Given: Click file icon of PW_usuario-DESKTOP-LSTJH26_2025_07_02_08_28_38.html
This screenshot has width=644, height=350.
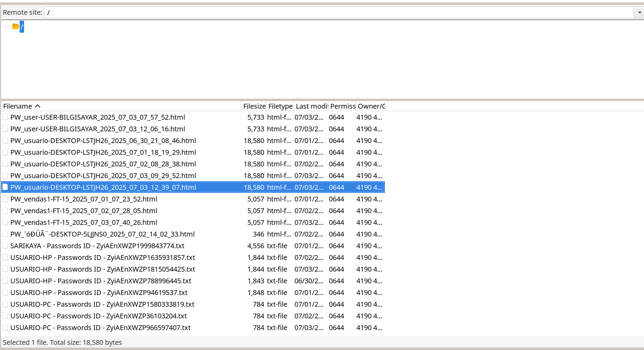Looking at the screenshot, I should pos(6,164).
